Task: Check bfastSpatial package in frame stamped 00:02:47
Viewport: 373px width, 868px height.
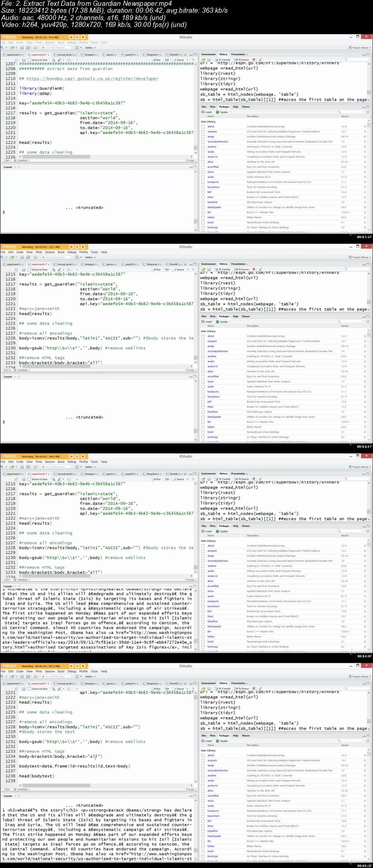Action: (203, 417)
